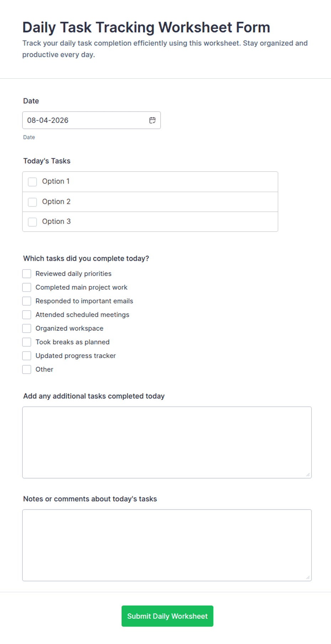The image size is (331, 644).
Task: Click the Submit Daily Worksheet button
Action: point(167,616)
